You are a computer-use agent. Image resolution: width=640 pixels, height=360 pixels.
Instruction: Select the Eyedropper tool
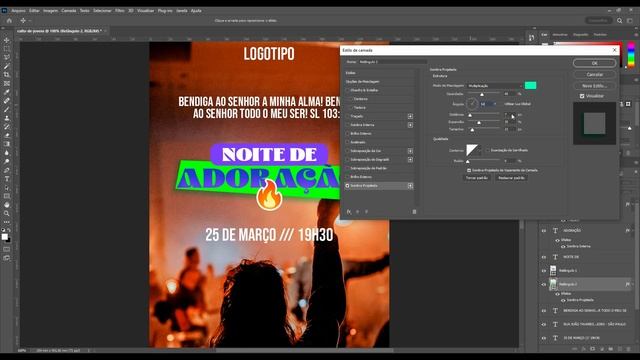(x=7, y=92)
